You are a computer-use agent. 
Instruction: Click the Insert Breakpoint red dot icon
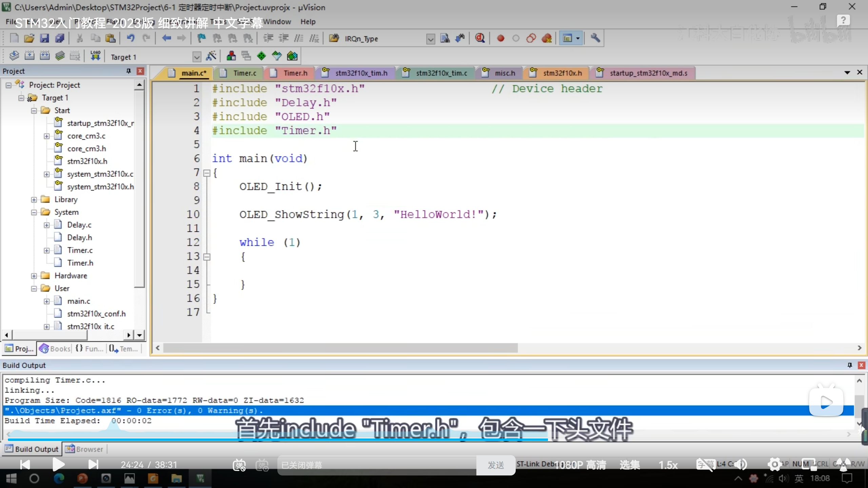pos(500,38)
